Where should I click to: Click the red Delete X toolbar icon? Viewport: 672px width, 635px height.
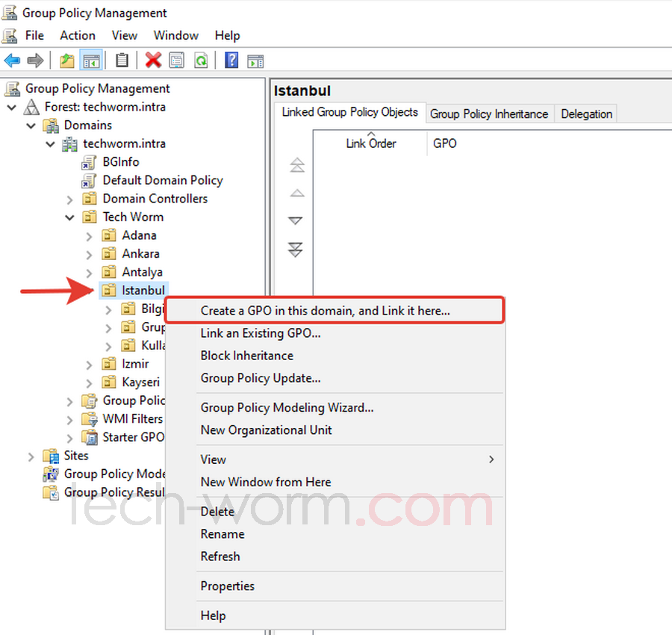coord(154,61)
